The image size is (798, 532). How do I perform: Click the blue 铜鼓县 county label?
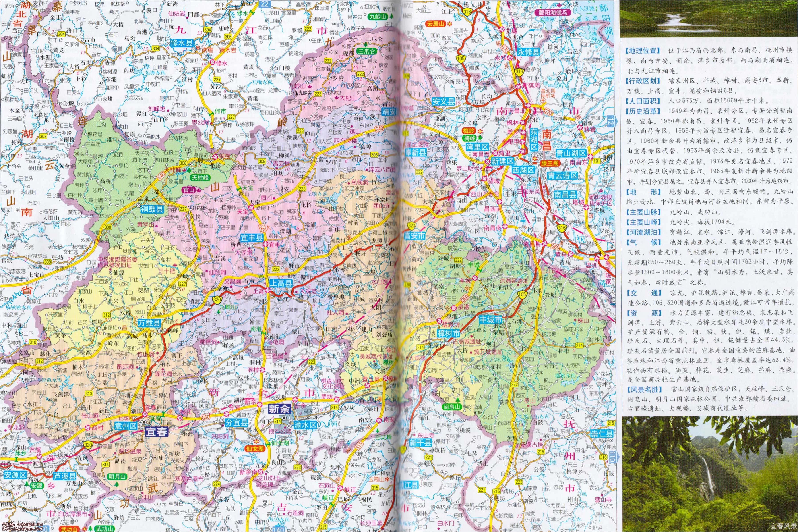pyautogui.click(x=152, y=209)
